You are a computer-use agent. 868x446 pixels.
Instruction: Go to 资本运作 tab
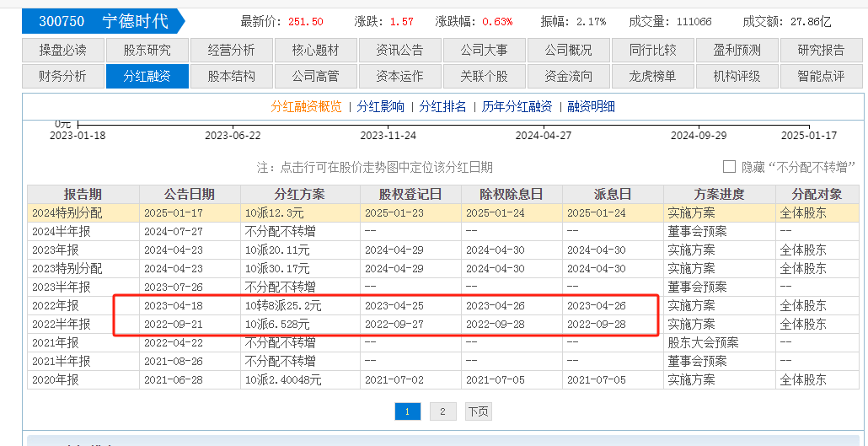(x=399, y=77)
